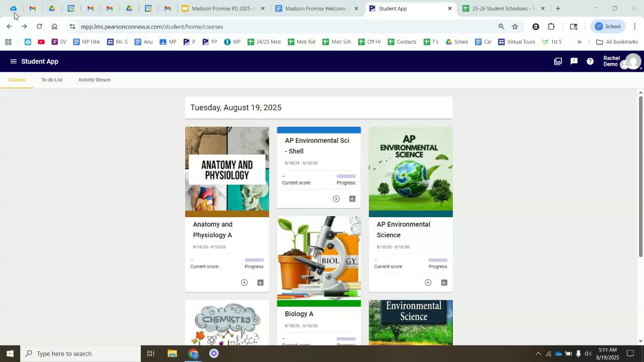The height and width of the screenshot is (362, 644).
Task: Click the address bar URL field
Action: (287, 27)
